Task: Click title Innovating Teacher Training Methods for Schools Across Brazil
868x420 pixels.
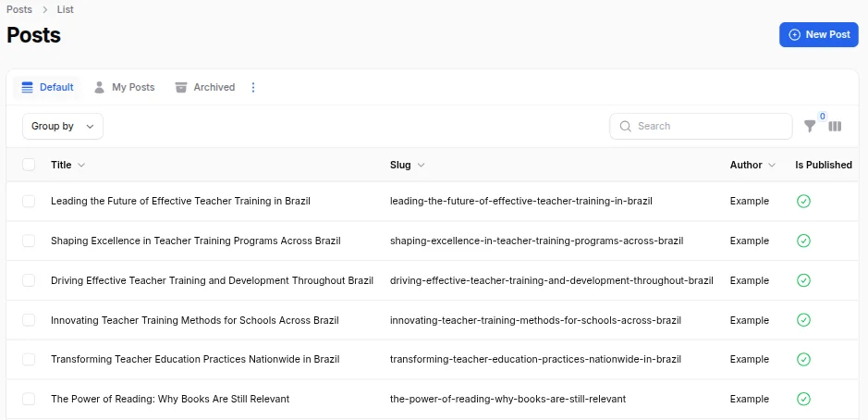Action: pyautogui.click(x=195, y=320)
